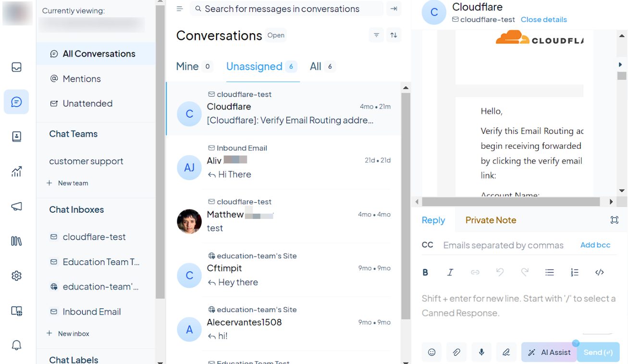628x364 pixels.
Task: Open the inbox view icon in left rail
Action: [x=16, y=67]
